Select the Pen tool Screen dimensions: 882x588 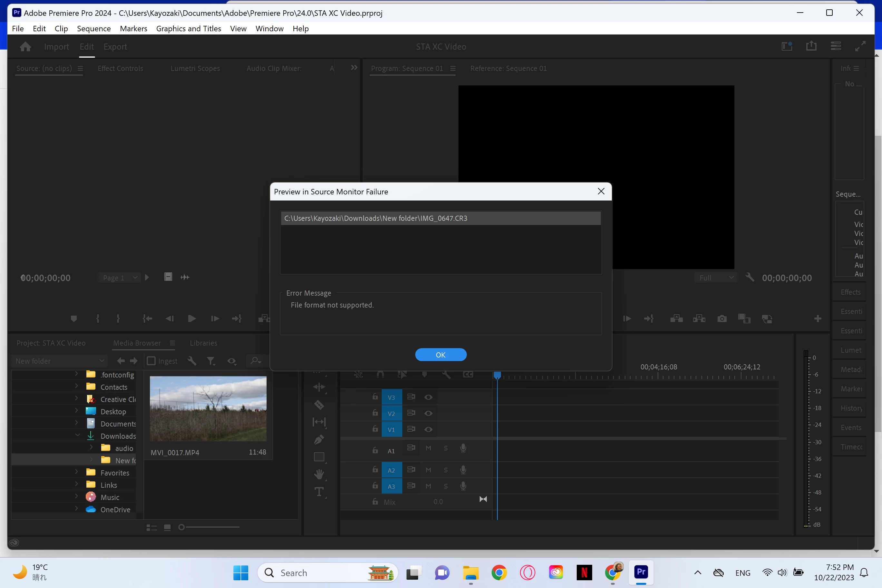click(319, 439)
